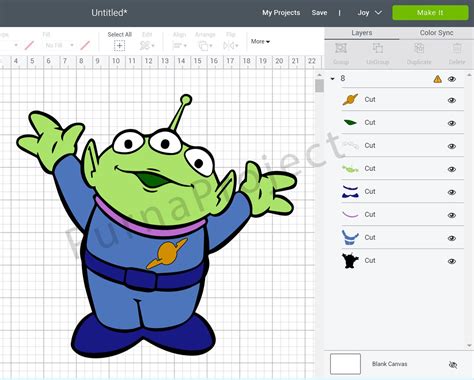Hide the navy belt Cut layer
Screen dimensions: 474x380
pyautogui.click(x=452, y=192)
